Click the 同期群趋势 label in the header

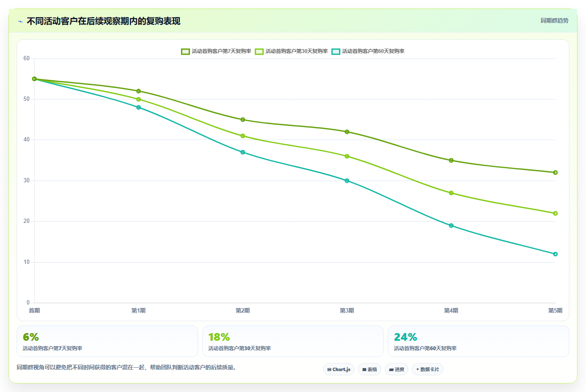pos(554,20)
